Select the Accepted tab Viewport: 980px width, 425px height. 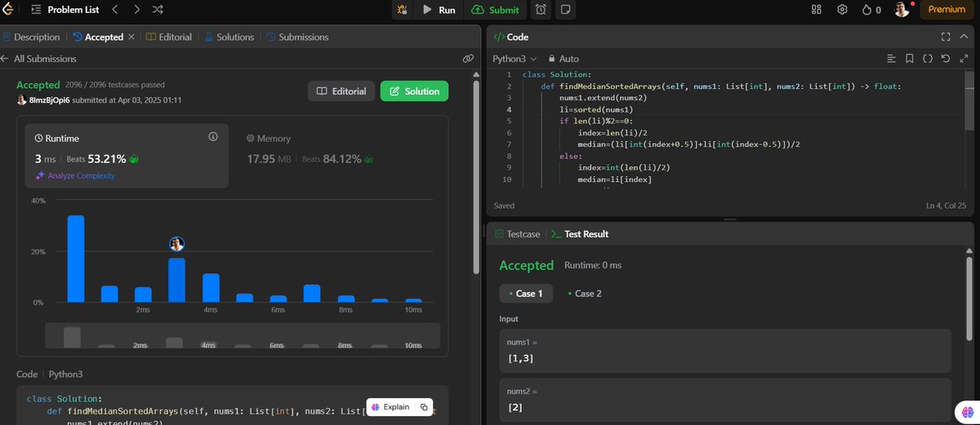(x=97, y=37)
